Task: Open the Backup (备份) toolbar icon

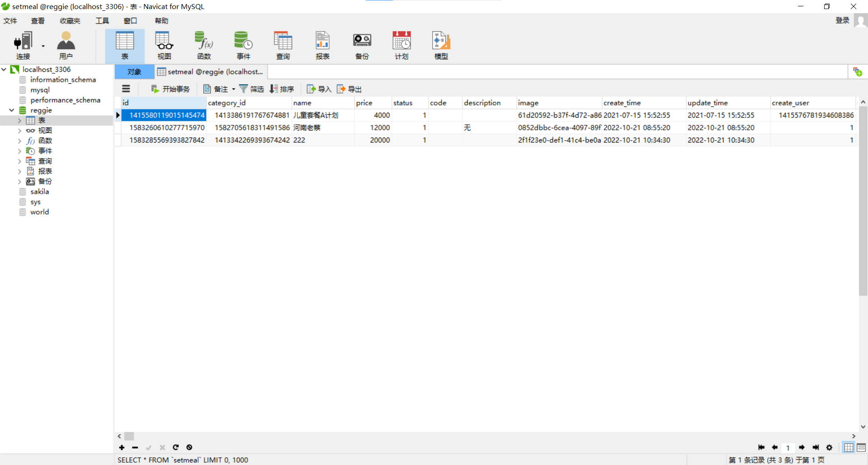Action: tap(362, 46)
